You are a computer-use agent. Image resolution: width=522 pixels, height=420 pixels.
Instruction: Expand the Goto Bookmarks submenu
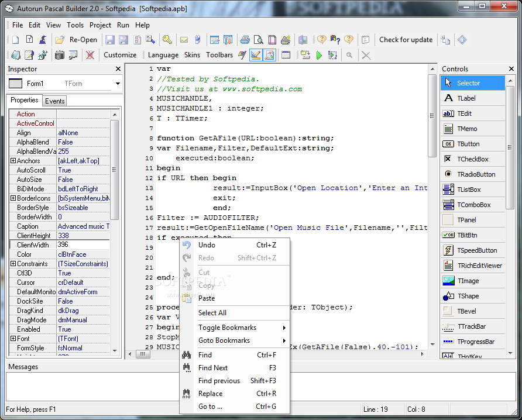235,340
